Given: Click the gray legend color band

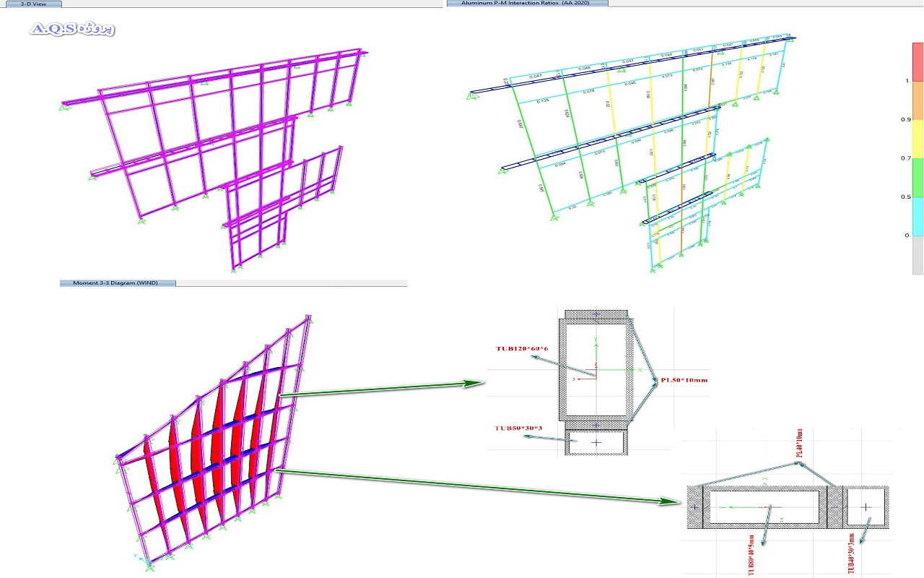Looking at the screenshot, I should tap(918, 255).
